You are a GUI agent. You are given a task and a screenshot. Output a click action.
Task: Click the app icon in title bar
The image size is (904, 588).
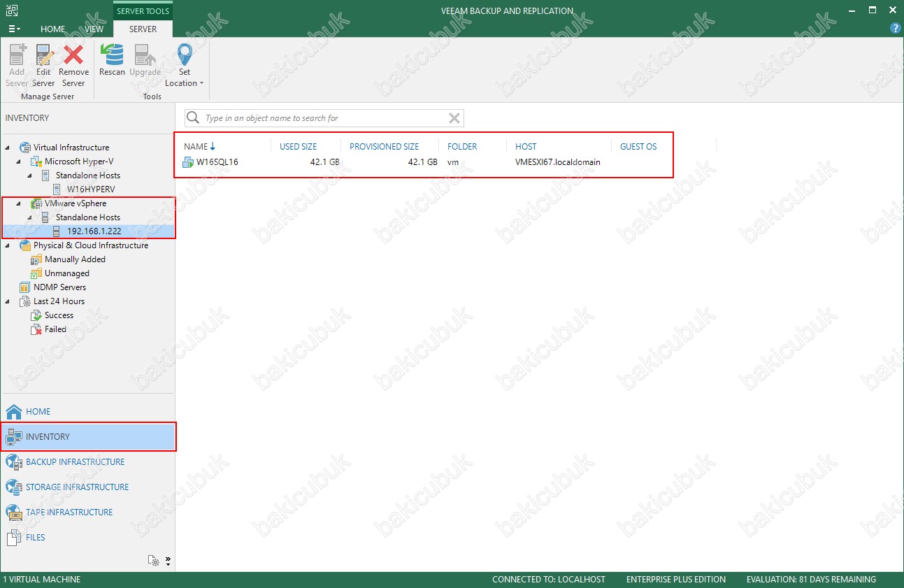[10, 10]
